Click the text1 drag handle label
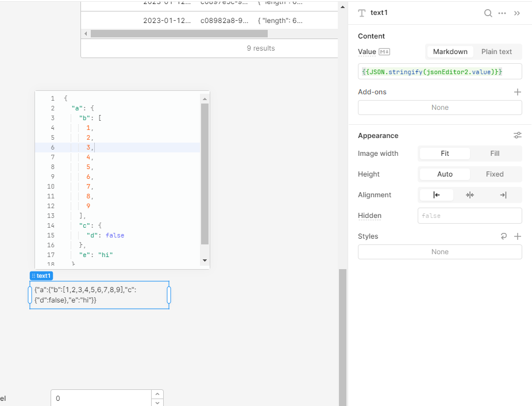The image size is (532, 406). click(41, 276)
